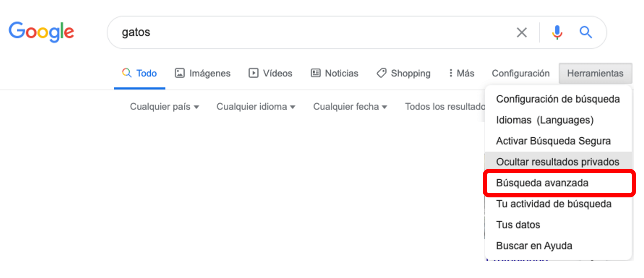Open the Cualquier país dropdown
Image resolution: width=644 pixels, height=278 pixels.
[x=164, y=107]
